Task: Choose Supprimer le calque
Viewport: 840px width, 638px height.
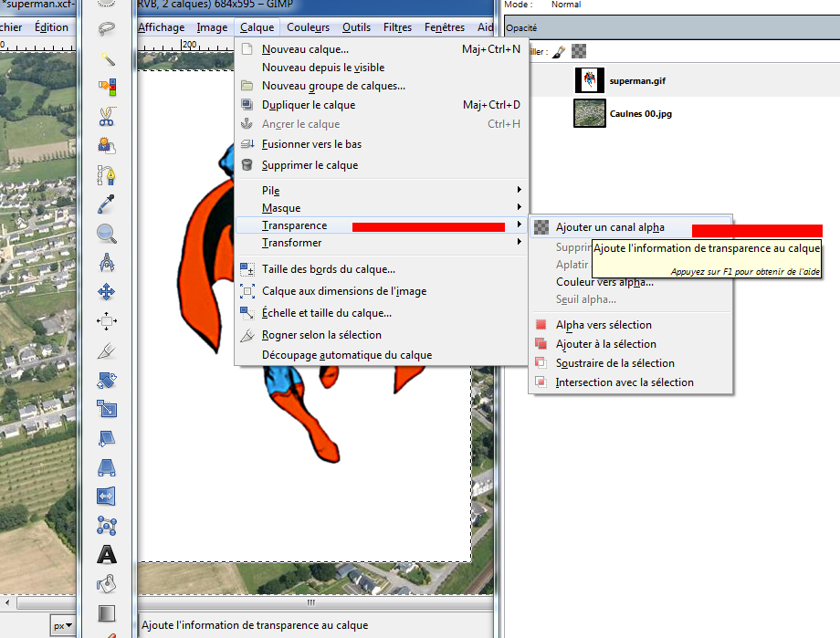Action: click(x=382, y=165)
